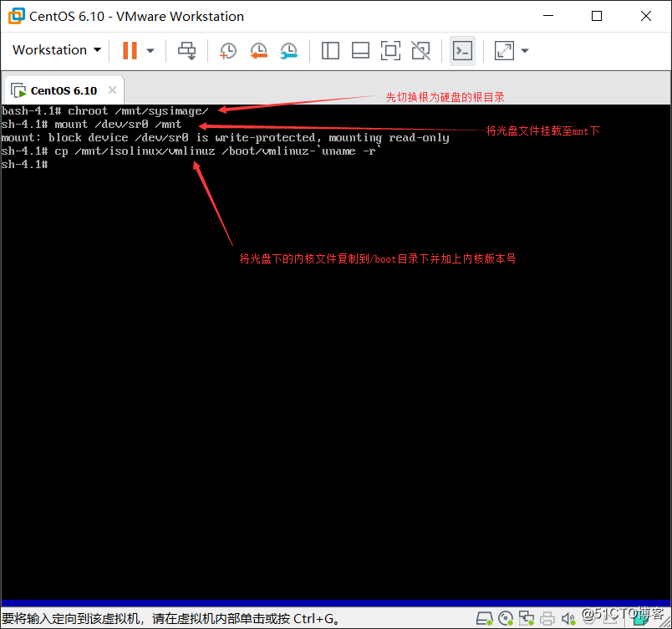Toggle the thumbnail bar view

[360, 50]
